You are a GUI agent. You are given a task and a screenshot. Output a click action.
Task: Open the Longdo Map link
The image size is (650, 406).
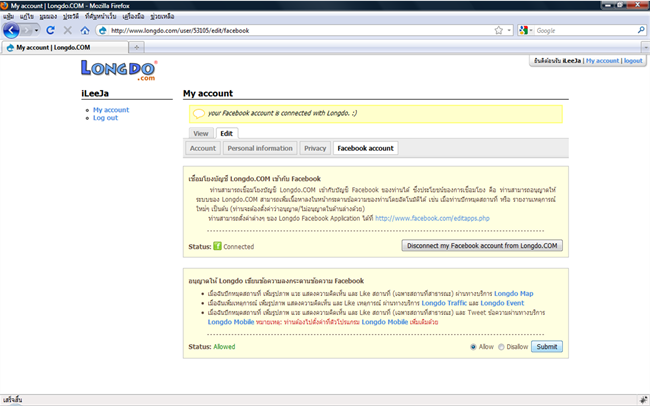514,293
